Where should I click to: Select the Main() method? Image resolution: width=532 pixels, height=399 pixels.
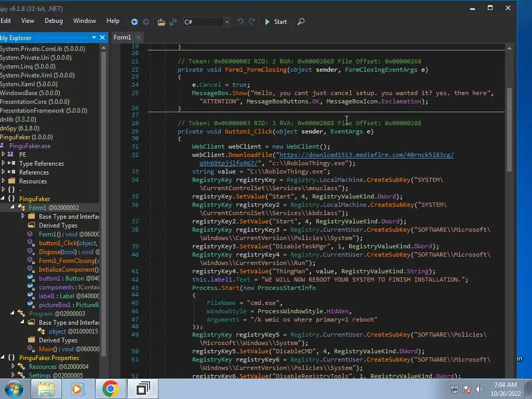tap(69, 349)
